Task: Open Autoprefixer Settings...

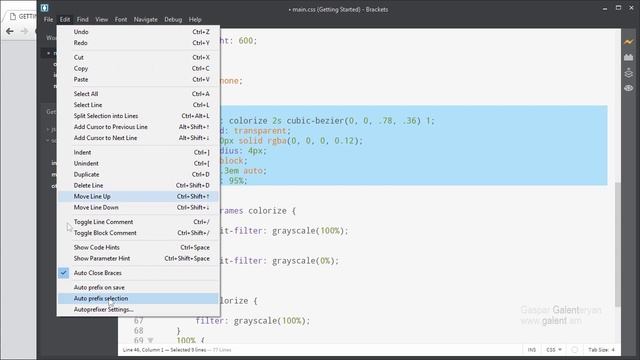Action: 138,309
